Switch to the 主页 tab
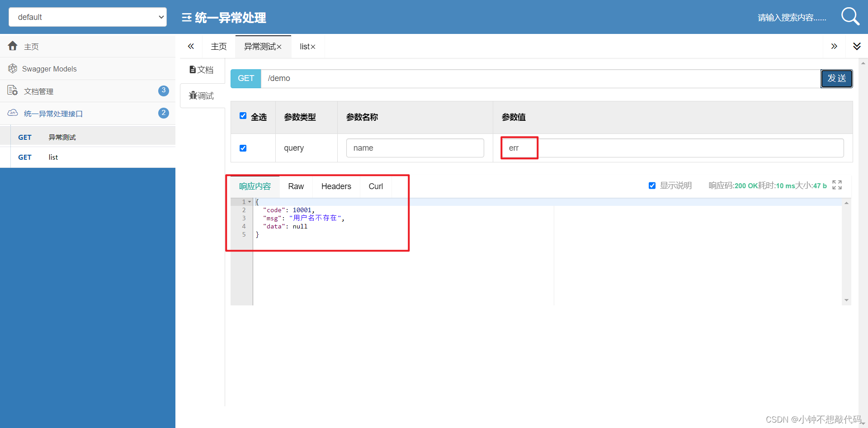 tap(219, 47)
